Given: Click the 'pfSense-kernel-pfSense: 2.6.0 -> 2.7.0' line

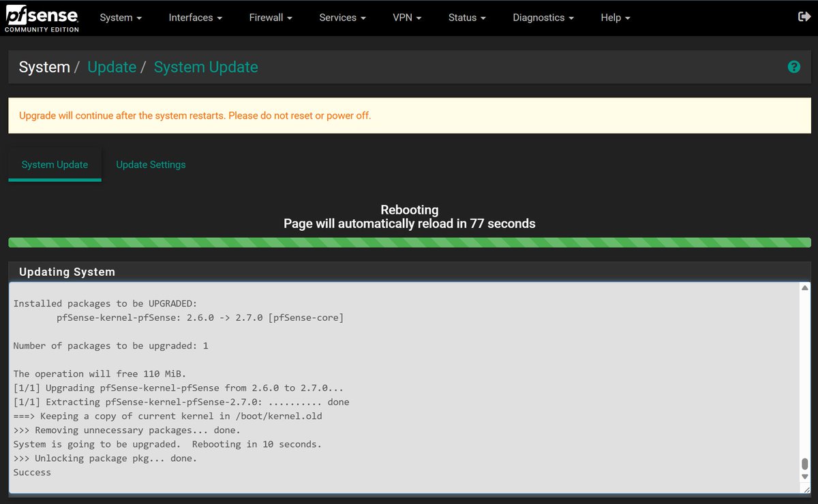Looking at the screenshot, I should [x=200, y=318].
